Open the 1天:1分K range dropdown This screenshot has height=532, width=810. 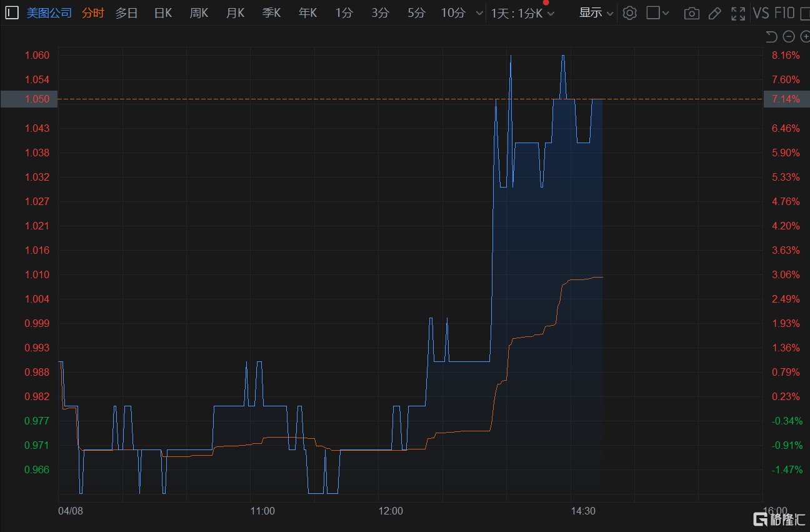tap(522, 13)
